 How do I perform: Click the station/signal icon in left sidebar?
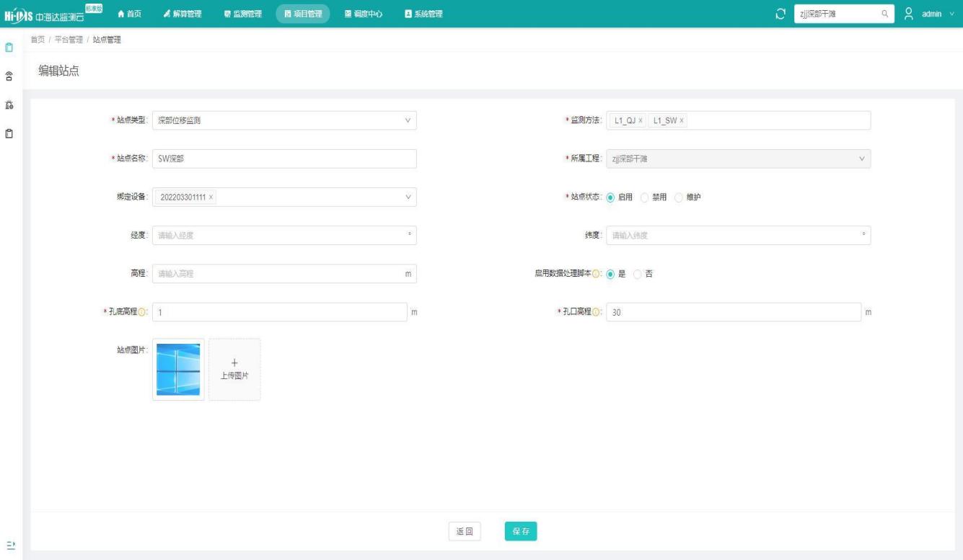9,76
